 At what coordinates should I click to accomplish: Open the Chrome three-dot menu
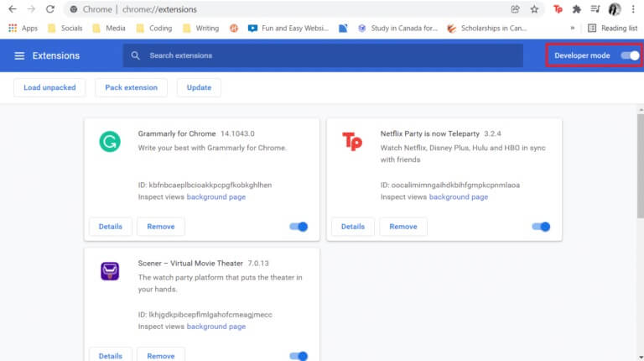633,9
